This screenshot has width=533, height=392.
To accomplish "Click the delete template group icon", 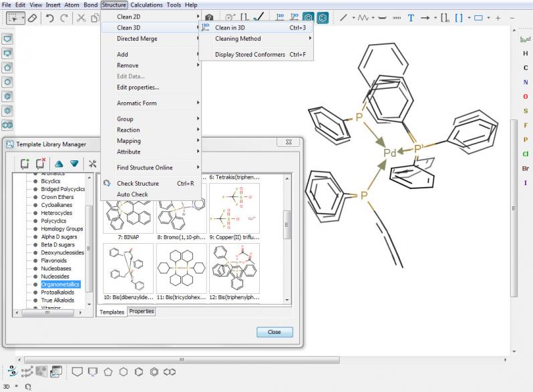I will pos(41,164).
